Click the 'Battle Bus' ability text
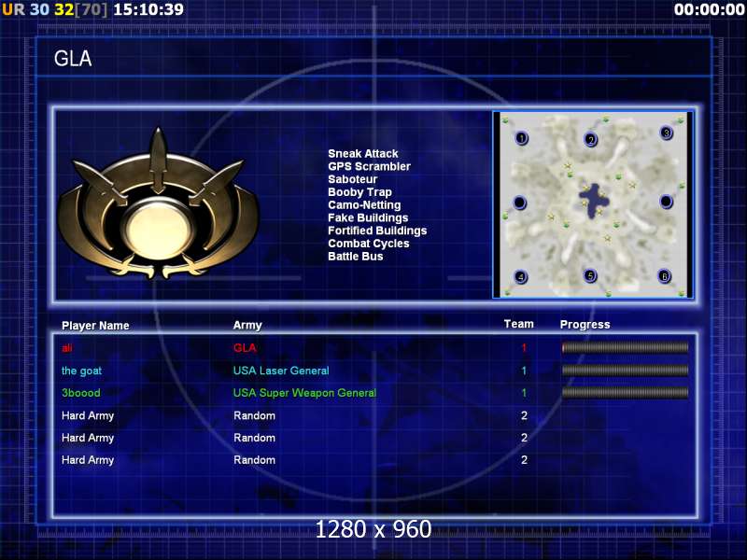This screenshot has width=747, height=560. click(356, 257)
